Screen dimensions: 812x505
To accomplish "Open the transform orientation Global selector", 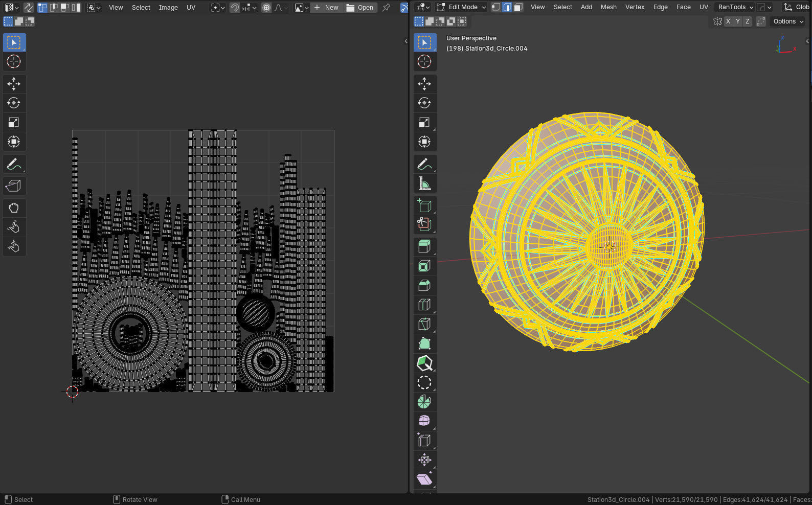I will (x=797, y=7).
